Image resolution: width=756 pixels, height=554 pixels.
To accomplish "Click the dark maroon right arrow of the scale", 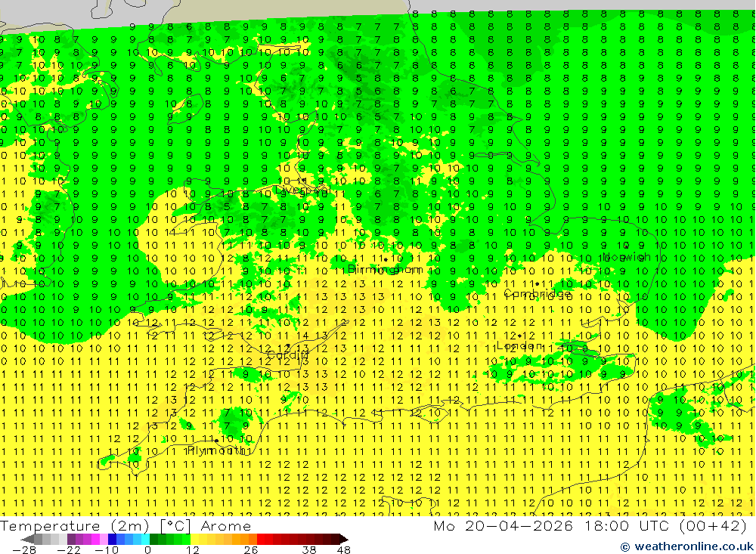I will [344, 540].
